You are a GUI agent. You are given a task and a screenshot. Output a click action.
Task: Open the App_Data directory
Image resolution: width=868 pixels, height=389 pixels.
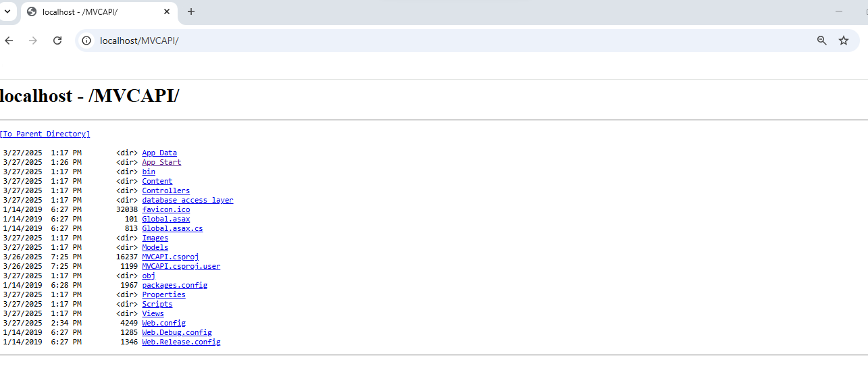click(159, 153)
